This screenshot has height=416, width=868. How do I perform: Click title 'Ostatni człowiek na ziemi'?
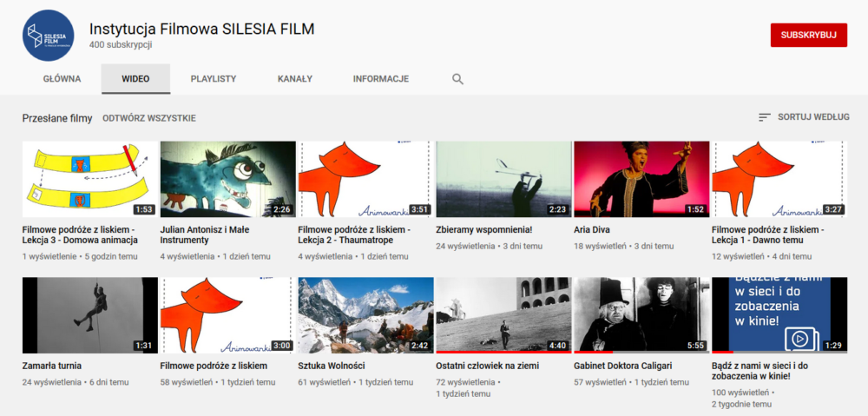coord(488,366)
